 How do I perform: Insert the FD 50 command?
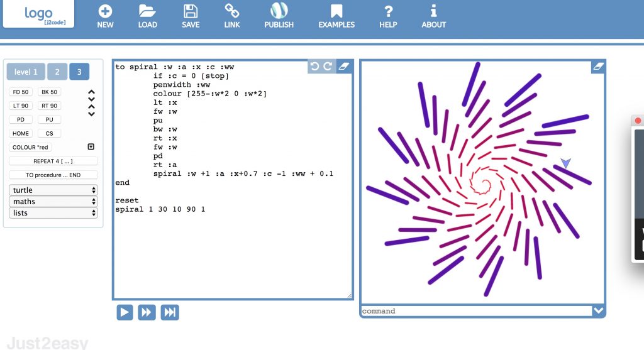pos(21,92)
